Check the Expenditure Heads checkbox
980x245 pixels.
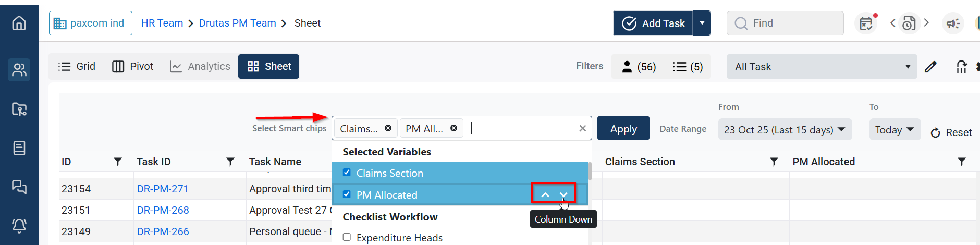pos(347,237)
